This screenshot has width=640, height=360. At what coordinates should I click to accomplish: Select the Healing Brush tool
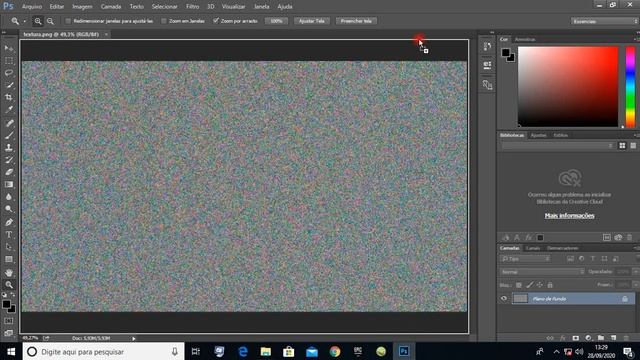[9, 123]
